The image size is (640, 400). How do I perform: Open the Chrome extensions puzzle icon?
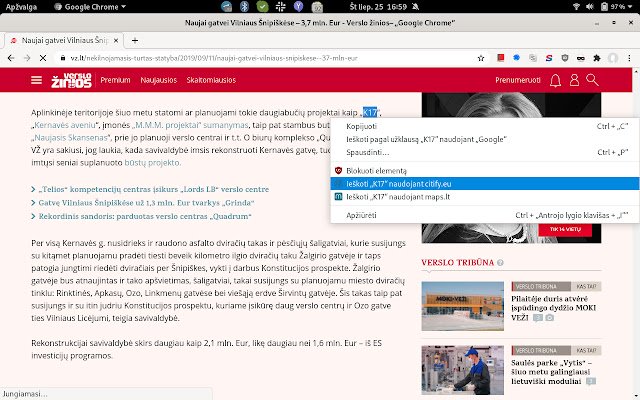click(597, 58)
